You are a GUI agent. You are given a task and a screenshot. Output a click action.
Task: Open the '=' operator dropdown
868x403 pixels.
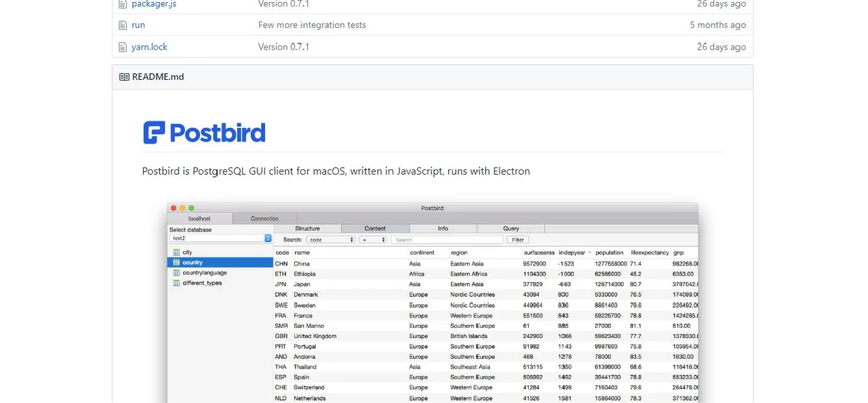373,240
